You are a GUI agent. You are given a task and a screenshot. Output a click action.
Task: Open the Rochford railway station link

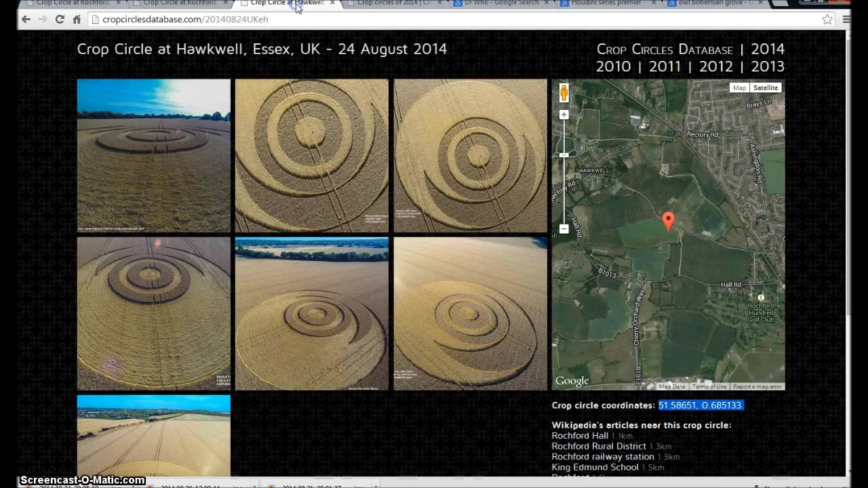[x=603, y=457]
